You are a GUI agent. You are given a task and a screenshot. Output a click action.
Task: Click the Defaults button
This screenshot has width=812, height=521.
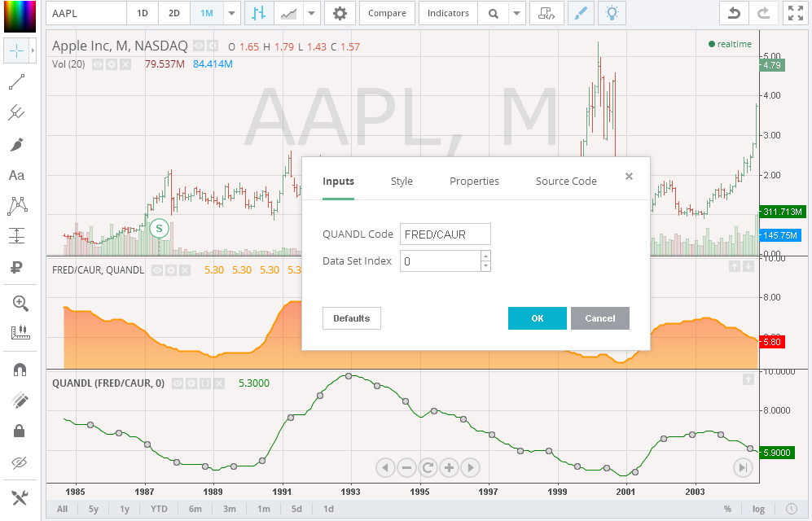pos(352,318)
